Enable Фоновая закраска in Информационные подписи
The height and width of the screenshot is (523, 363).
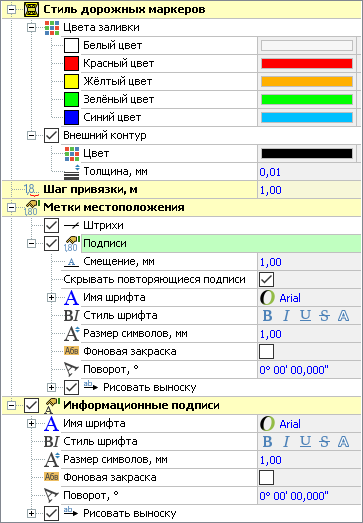coord(266,478)
